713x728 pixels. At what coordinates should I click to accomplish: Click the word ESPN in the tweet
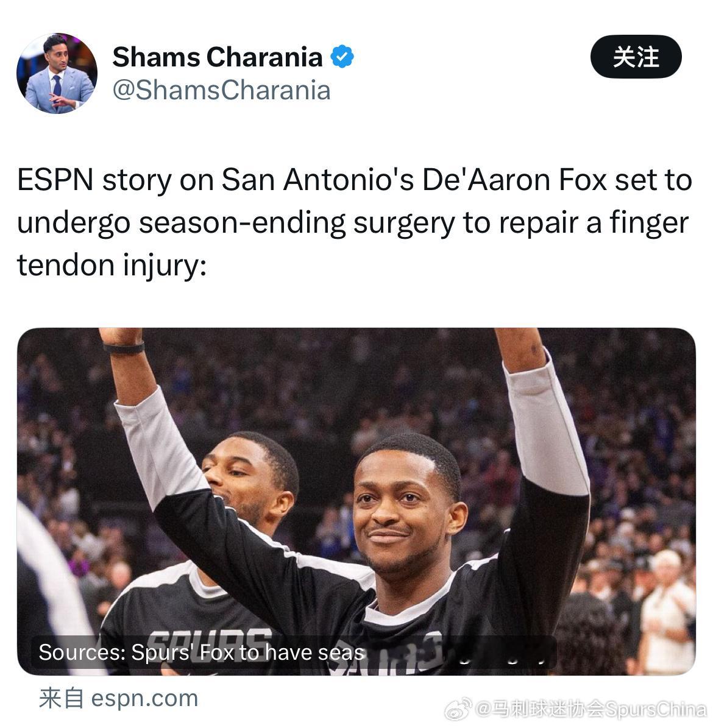point(55,180)
